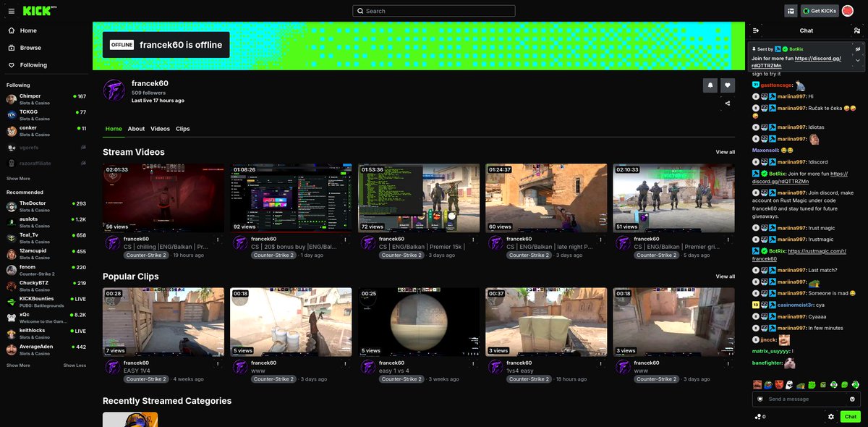Click the Get KICKs button
Image resolution: width=868 pixels, height=427 pixels.
[x=820, y=11]
